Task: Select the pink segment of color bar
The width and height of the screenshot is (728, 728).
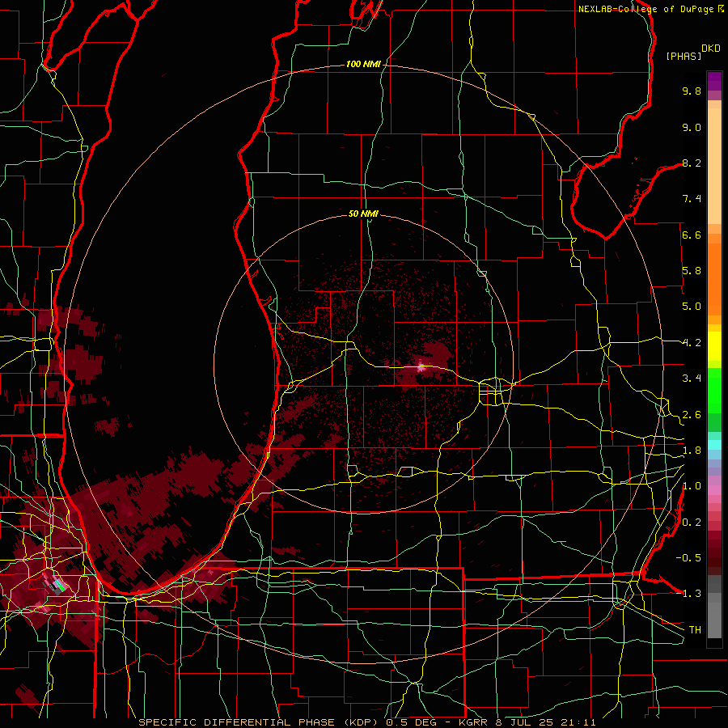Action: click(714, 490)
